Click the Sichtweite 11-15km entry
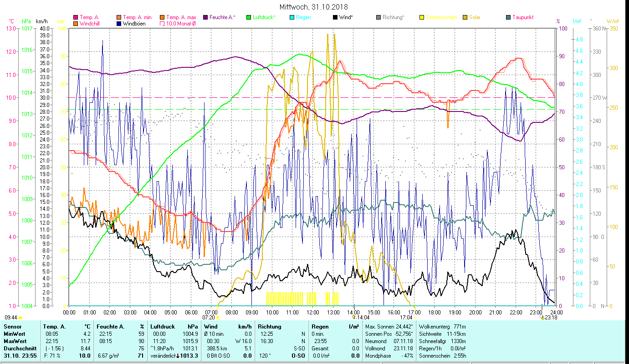This screenshot has height=364, width=629. point(442,334)
